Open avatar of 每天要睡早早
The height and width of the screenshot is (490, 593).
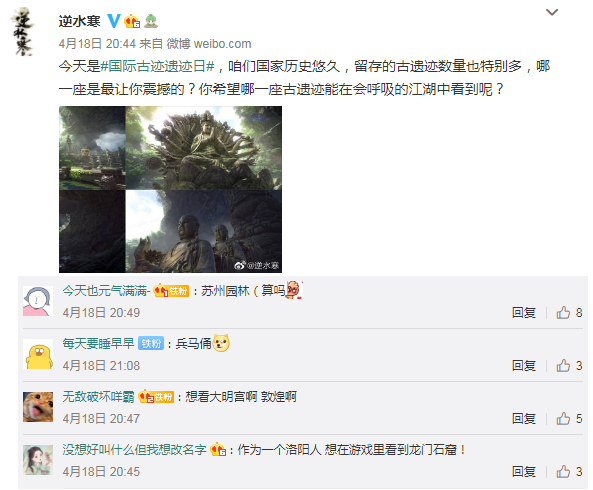[x=38, y=354]
